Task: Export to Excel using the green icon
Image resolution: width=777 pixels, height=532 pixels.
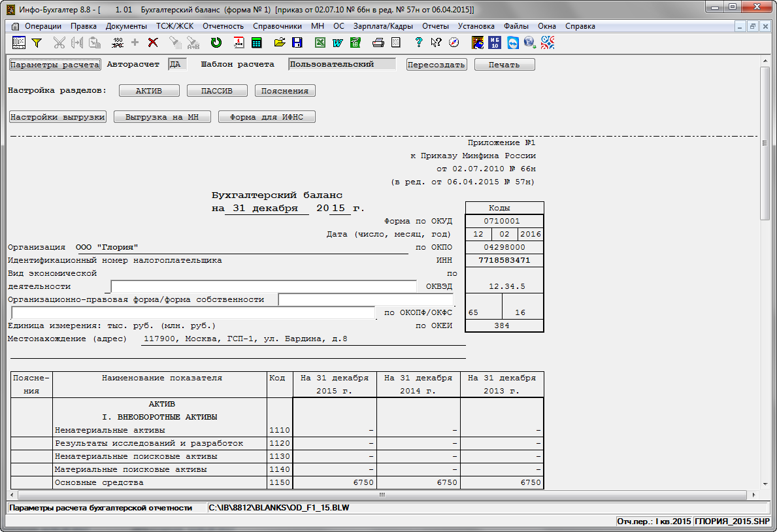Action: (x=320, y=42)
